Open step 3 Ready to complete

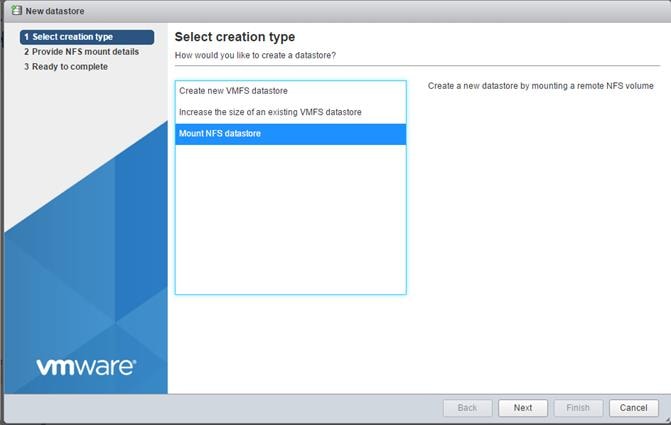click(x=66, y=67)
